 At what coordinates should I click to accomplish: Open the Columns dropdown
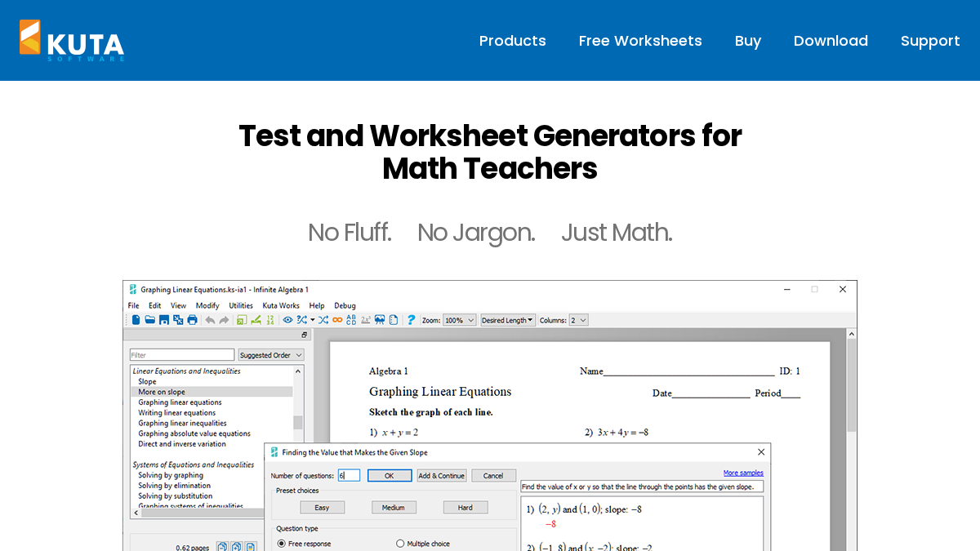click(x=578, y=320)
